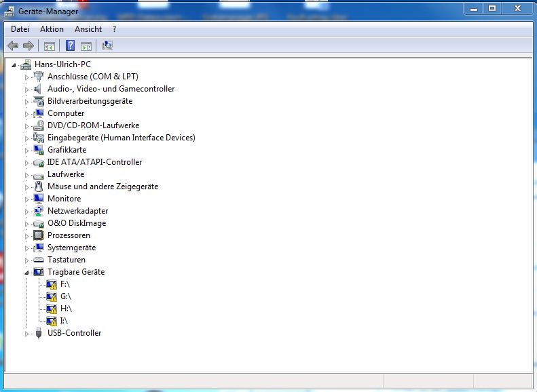537x392 pixels.
Task: Click the O&O DiskImage icon
Action: (x=39, y=224)
